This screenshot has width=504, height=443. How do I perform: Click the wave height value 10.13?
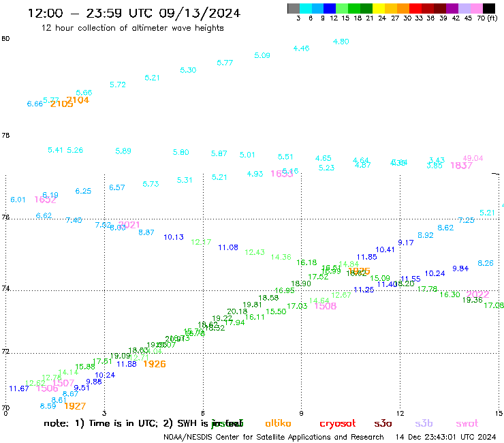coord(174,237)
